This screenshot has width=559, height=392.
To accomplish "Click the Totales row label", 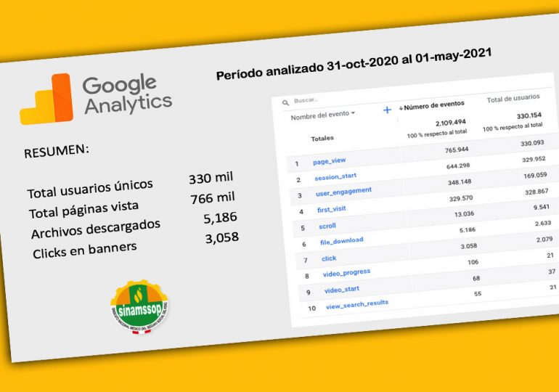I will (x=322, y=138).
